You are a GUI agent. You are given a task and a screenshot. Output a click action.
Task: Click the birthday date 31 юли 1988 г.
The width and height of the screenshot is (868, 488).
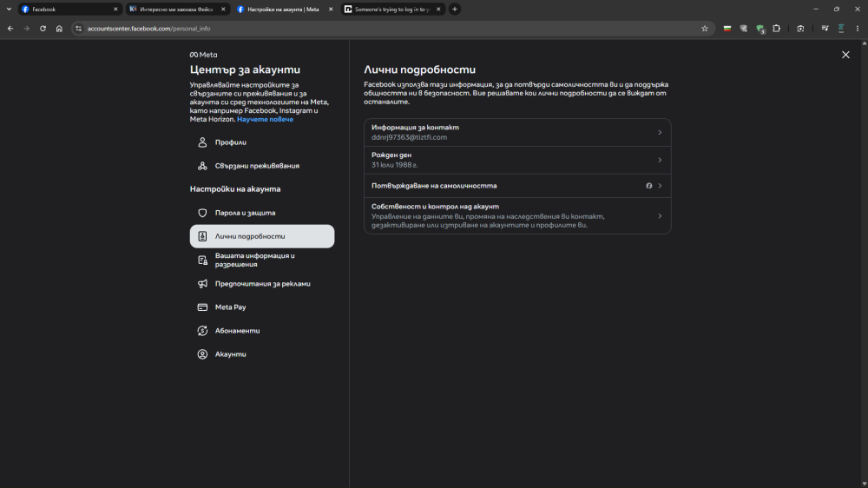coord(395,165)
